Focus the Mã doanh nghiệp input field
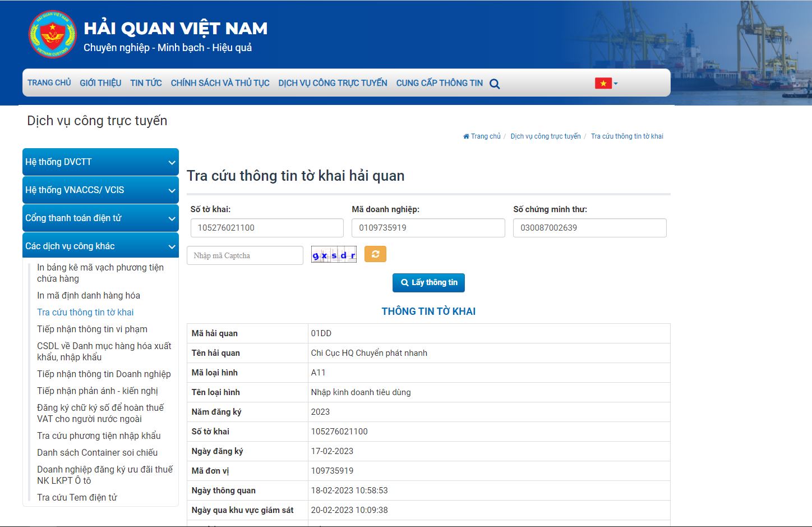Image resolution: width=812 pixels, height=527 pixels. point(428,228)
